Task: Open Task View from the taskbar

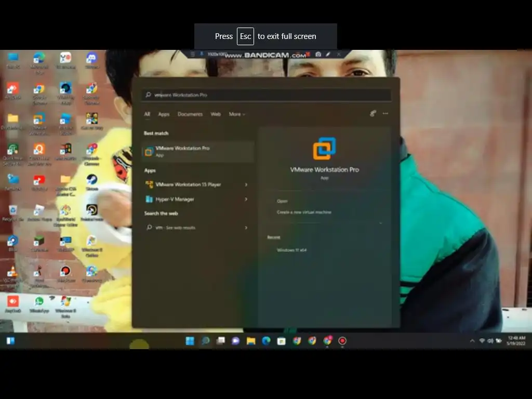Action: (x=220, y=341)
